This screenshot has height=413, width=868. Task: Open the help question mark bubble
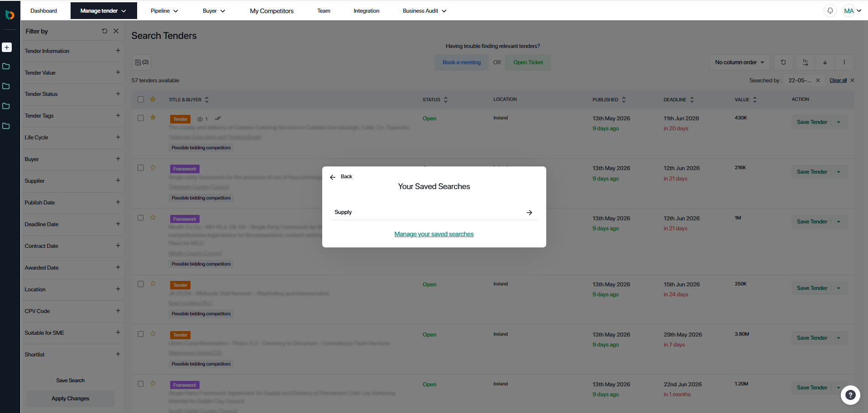[850, 395]
